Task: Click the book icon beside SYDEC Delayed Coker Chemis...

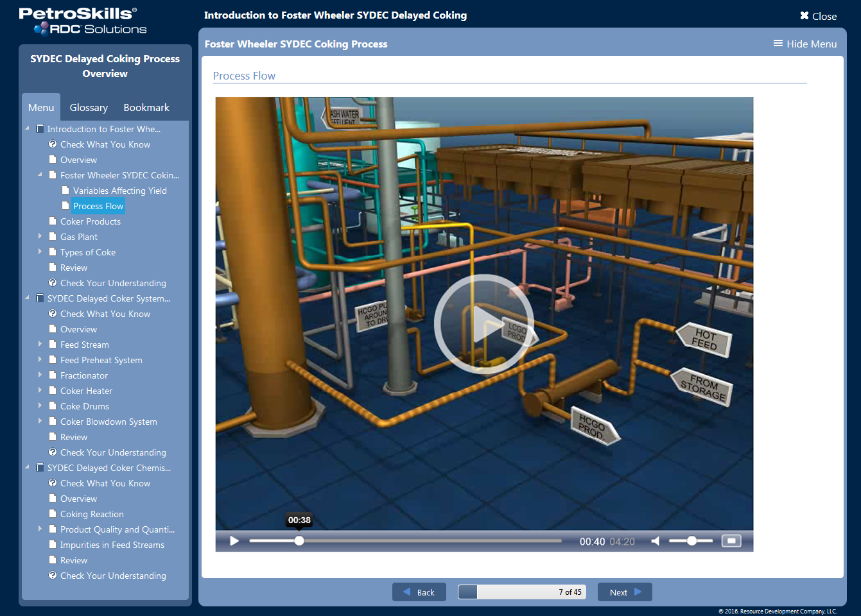Action: point(40,467)
